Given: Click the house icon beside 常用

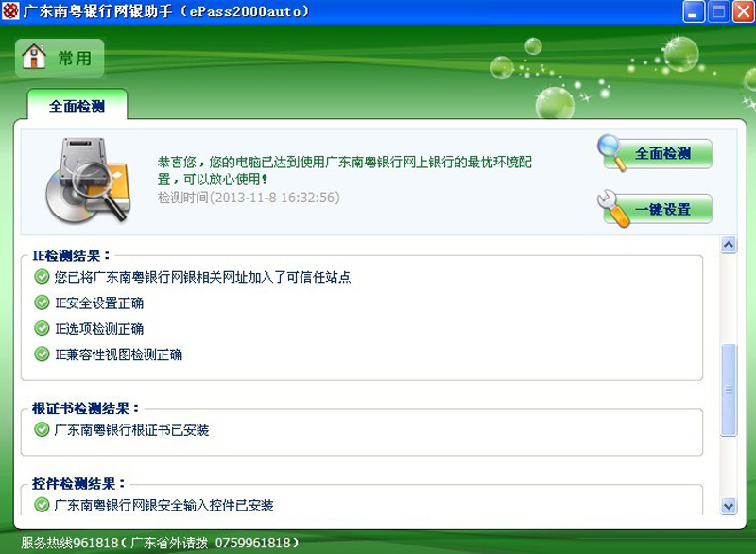Looking at the screenshot, I should coord(34,57).
